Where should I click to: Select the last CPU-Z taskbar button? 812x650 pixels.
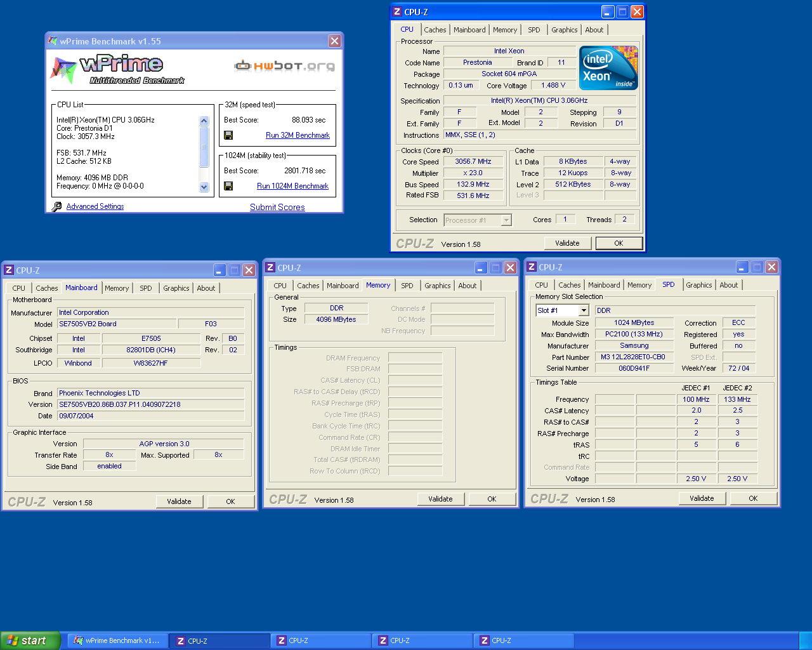tap(523, 640)
